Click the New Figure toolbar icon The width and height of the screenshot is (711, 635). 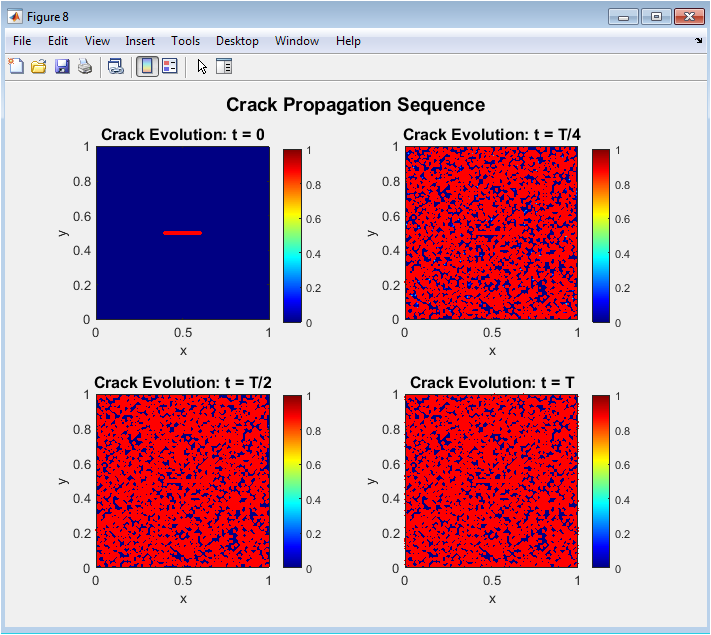tap(16, 67)
